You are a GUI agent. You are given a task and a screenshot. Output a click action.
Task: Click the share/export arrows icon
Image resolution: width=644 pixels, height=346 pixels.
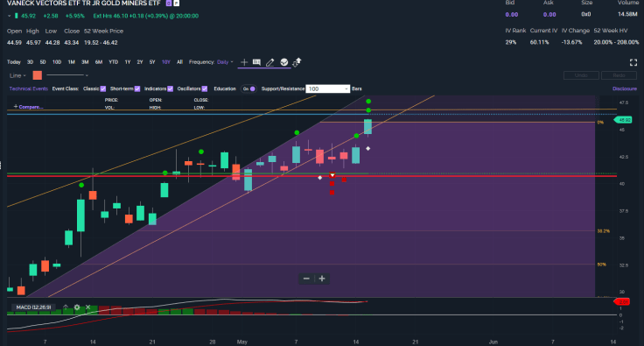(x=297, y=62)
